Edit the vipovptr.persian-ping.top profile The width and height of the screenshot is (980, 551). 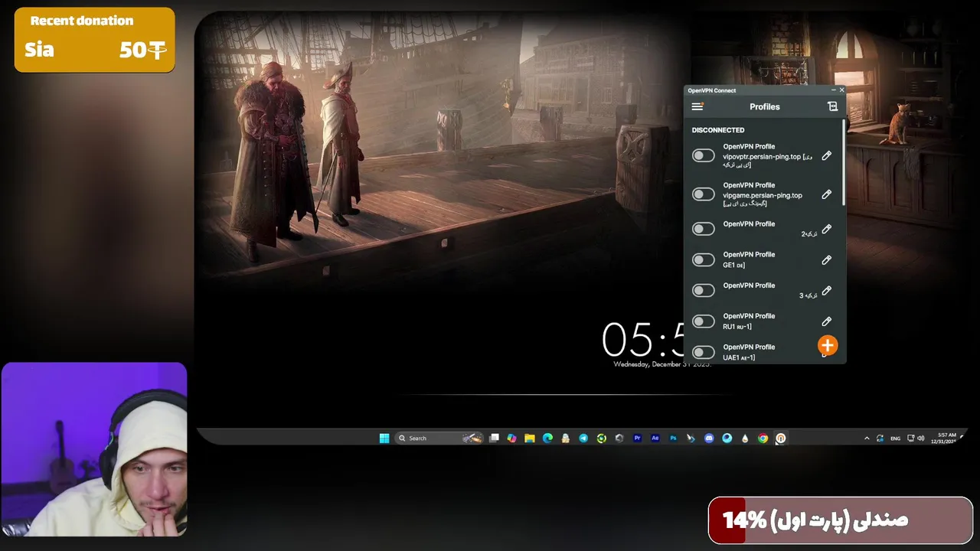[x=827, y=156]
